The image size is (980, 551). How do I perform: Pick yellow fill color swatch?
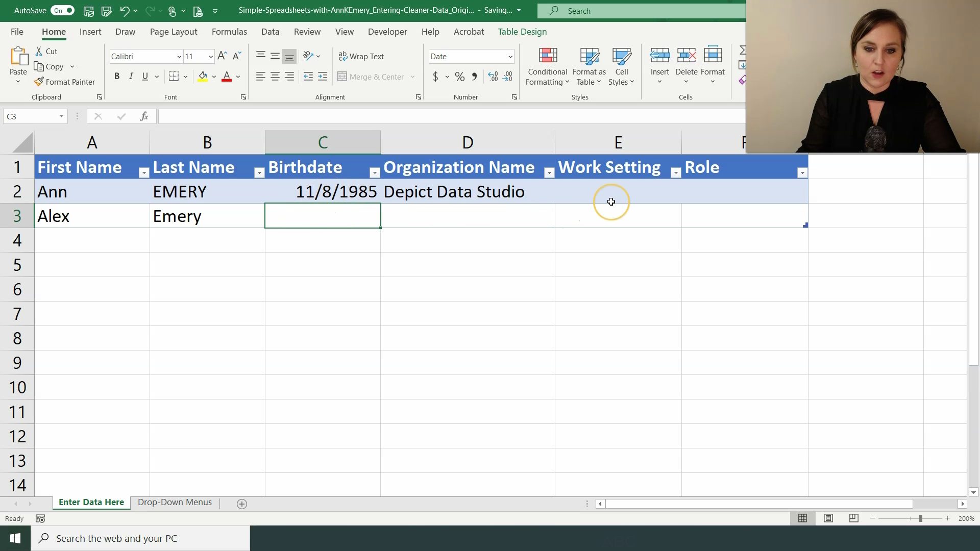tap(203, 77)
